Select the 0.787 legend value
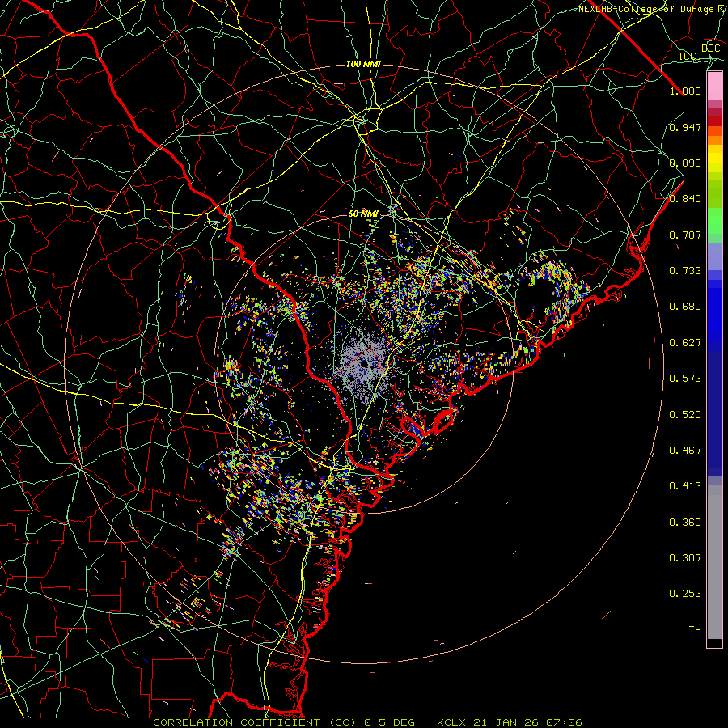Image resolution: width=728 pixels, height=728 pixels. click(x=685, y=235)
